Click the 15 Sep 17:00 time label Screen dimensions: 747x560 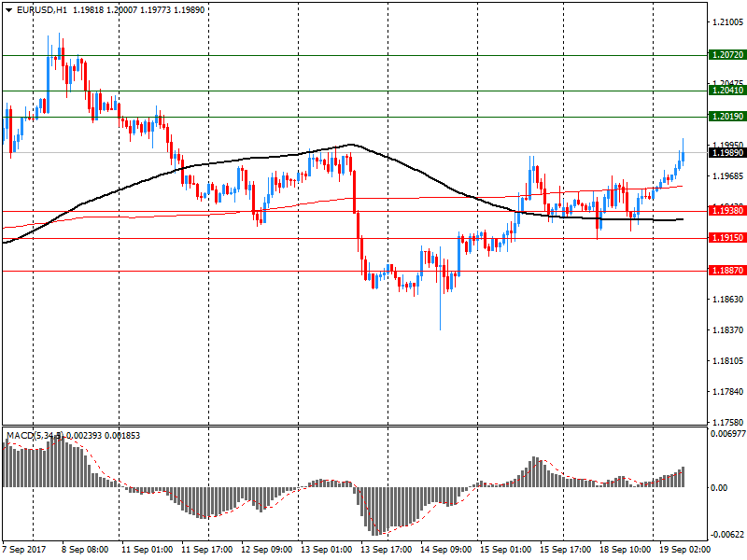pos(566,550)
